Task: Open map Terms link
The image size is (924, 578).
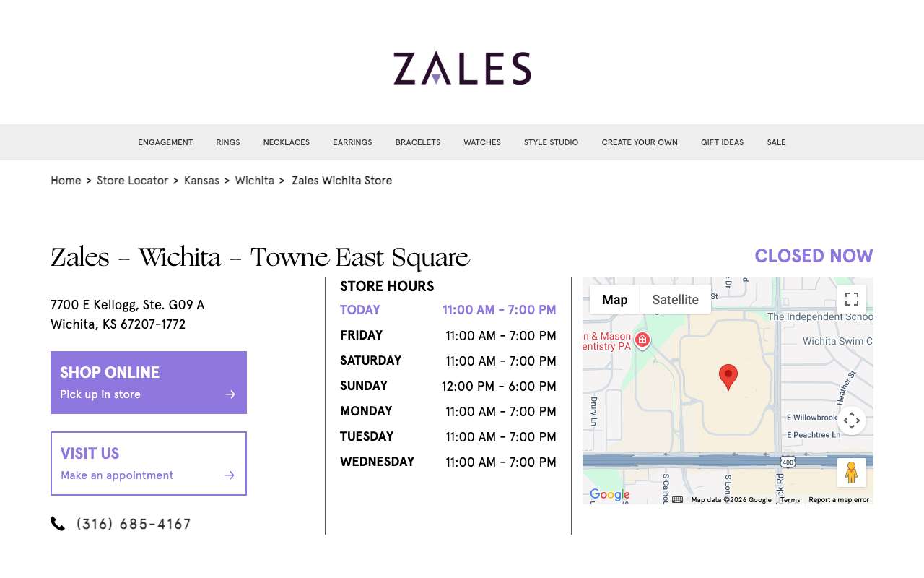Action: 790,500
